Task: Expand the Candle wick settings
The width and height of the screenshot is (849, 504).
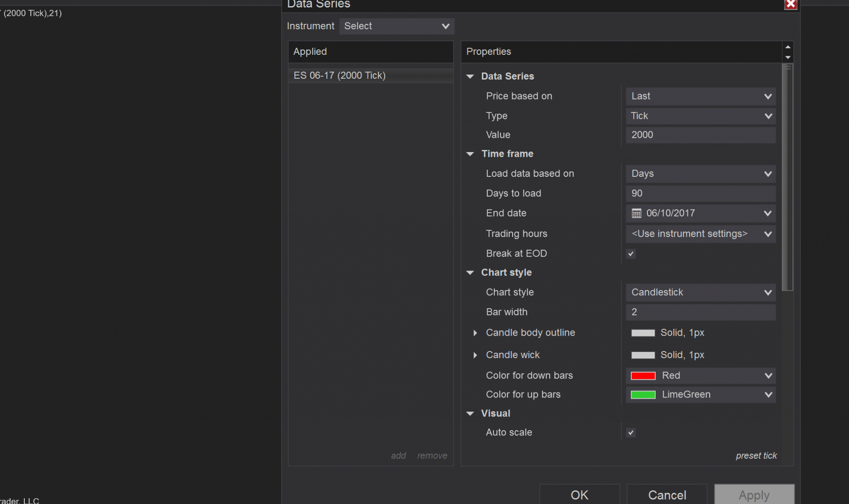Action: pos(475,355)
